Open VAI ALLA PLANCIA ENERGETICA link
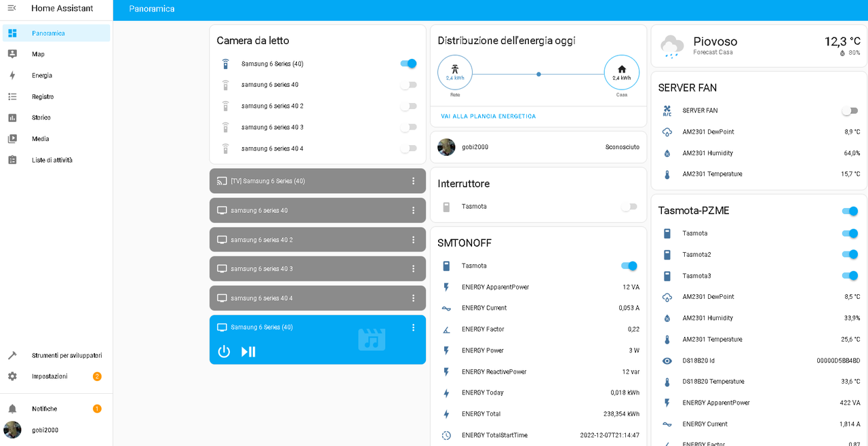The image size is (868, 446). pos(488,117)
